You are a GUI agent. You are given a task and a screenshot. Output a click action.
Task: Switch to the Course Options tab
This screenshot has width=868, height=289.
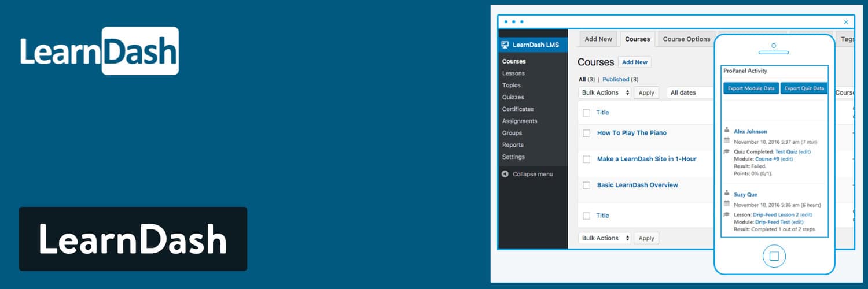[x=686, y=39]
